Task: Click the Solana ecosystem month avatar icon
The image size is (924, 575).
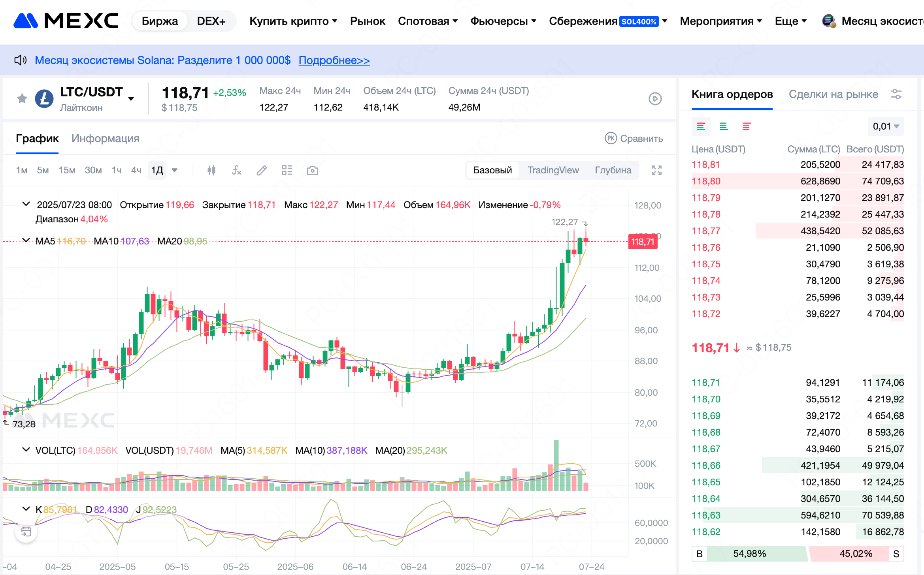Action: point(829,21)
